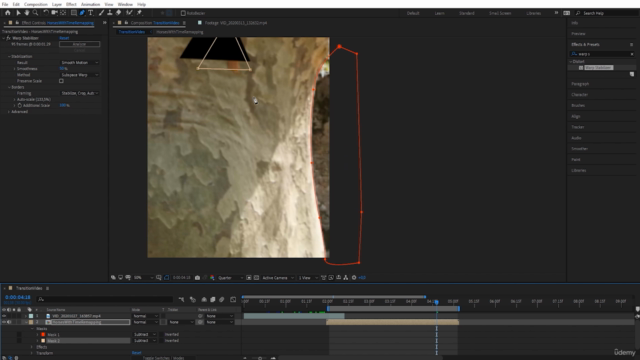640x360 pixels.
Task: Open the 1 View layout dropdown
Action: point(308,278)
